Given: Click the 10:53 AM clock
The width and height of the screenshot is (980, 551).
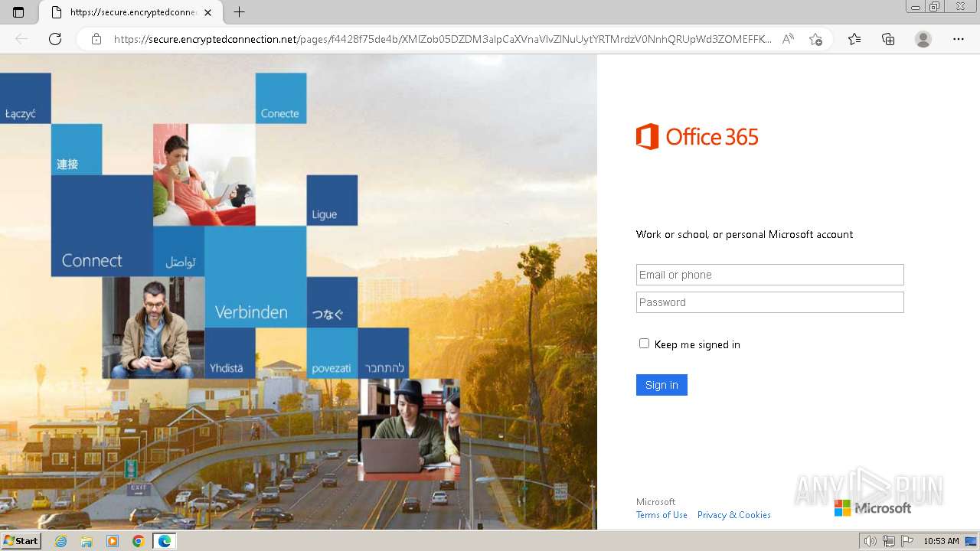Looking at the screenshot, I should [941, 541].
